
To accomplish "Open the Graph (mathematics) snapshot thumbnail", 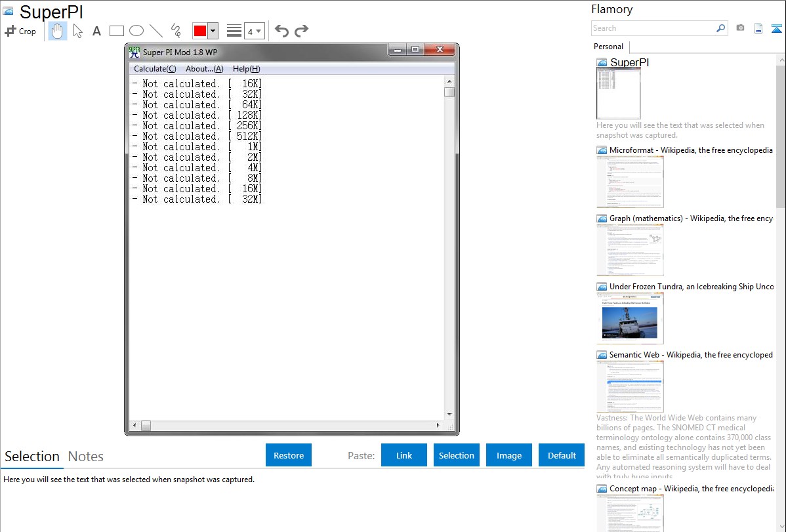I will (630, 250).
